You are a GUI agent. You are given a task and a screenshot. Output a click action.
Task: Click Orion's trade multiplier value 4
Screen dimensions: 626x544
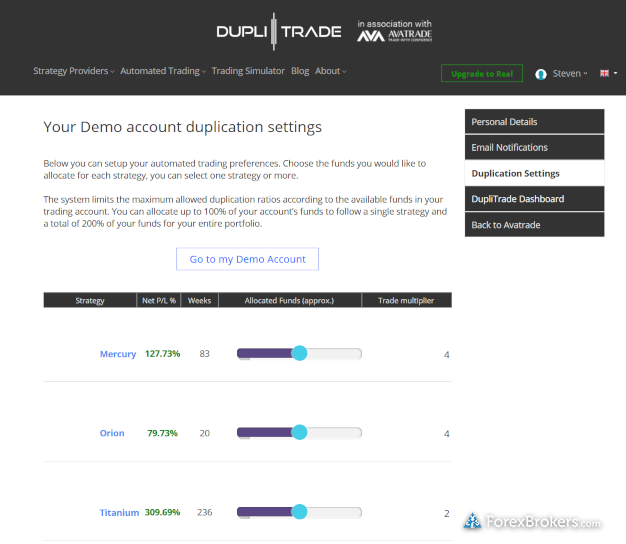point(447,434)
